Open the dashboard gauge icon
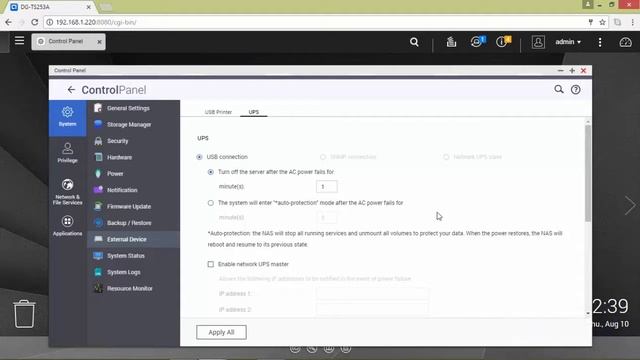The width and height of the screenshot is (640, 360). coord(625,42)
